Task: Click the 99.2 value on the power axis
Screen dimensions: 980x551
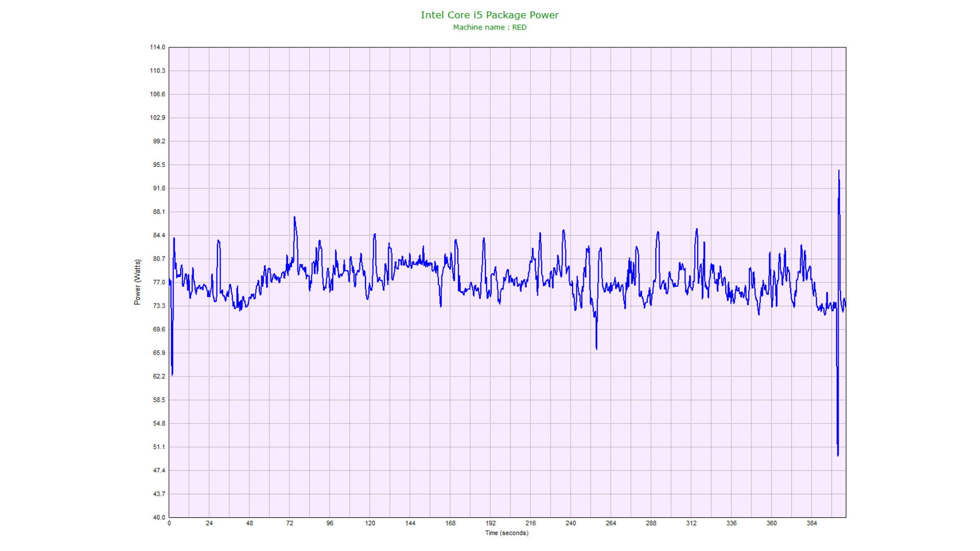Action: tap(159, 141)
